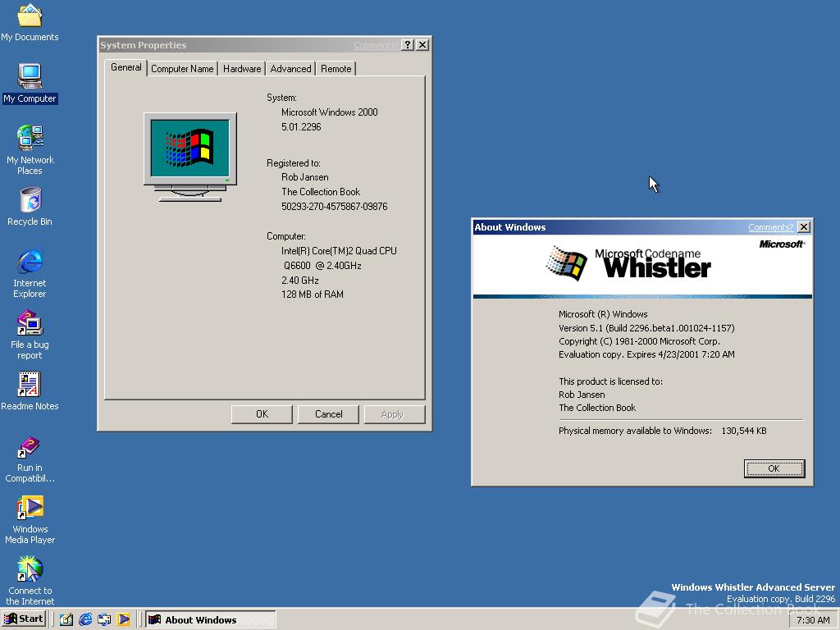Click 'Version 5.1 (Build 2296...' line

646,328
